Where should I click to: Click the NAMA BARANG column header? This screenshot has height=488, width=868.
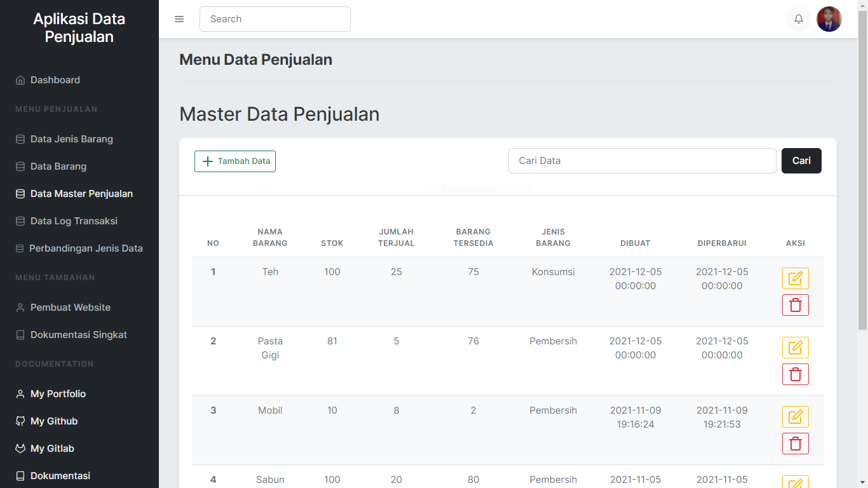[270, 238]
